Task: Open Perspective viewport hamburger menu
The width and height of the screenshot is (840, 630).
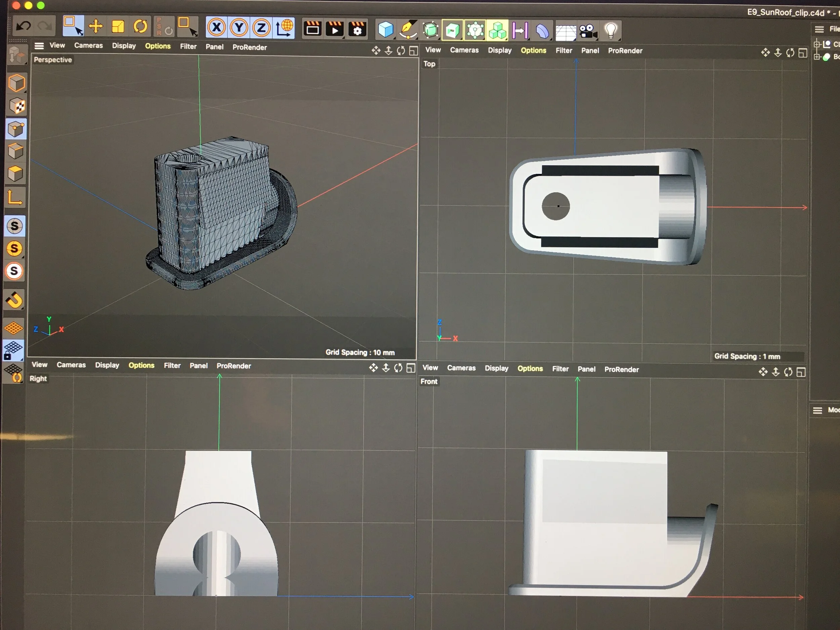Action: click(39, 46)
